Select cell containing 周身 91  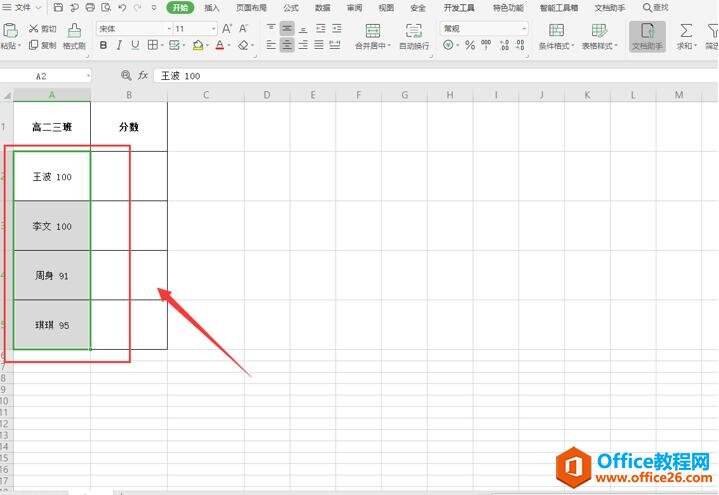coord(52,275)
